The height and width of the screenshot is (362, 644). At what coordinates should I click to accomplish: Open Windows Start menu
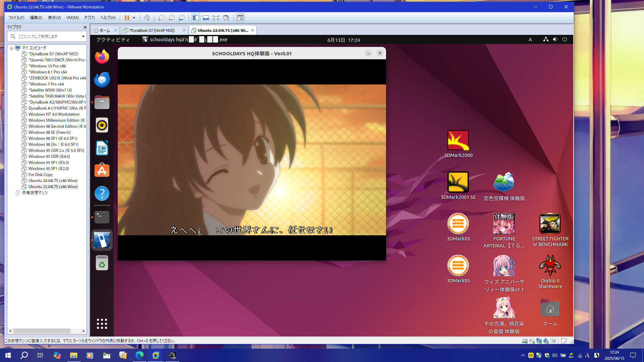[8, 355]
